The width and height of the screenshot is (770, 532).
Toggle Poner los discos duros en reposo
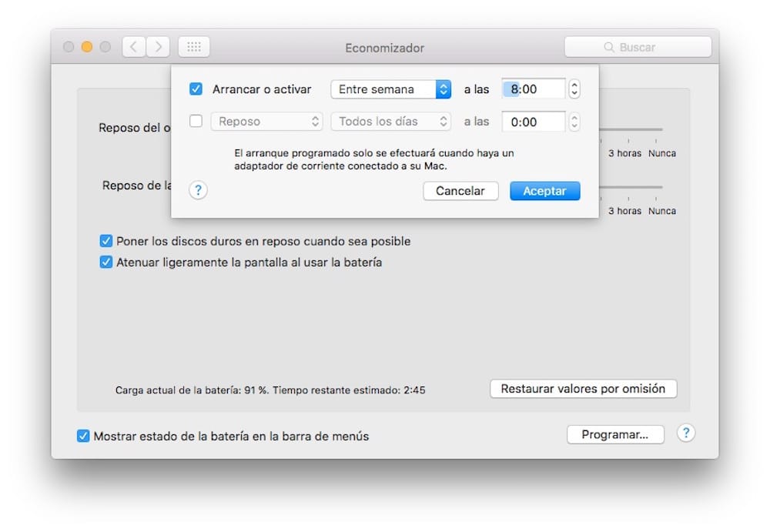[x=106, y=241]
